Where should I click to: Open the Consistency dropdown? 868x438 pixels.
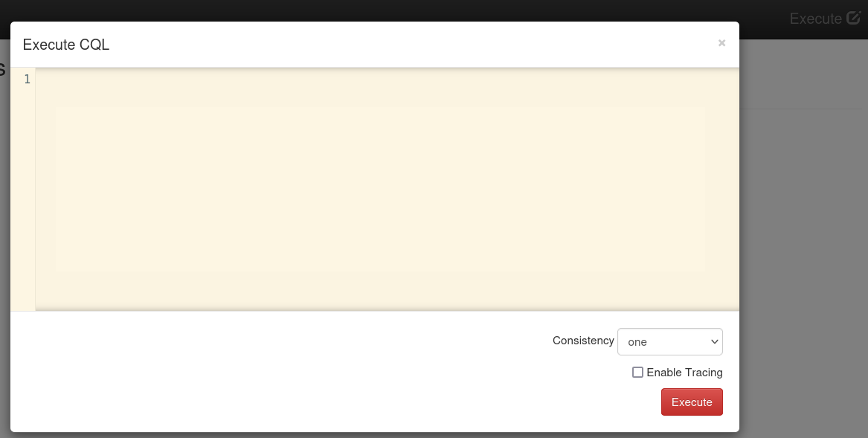(670, 341)
